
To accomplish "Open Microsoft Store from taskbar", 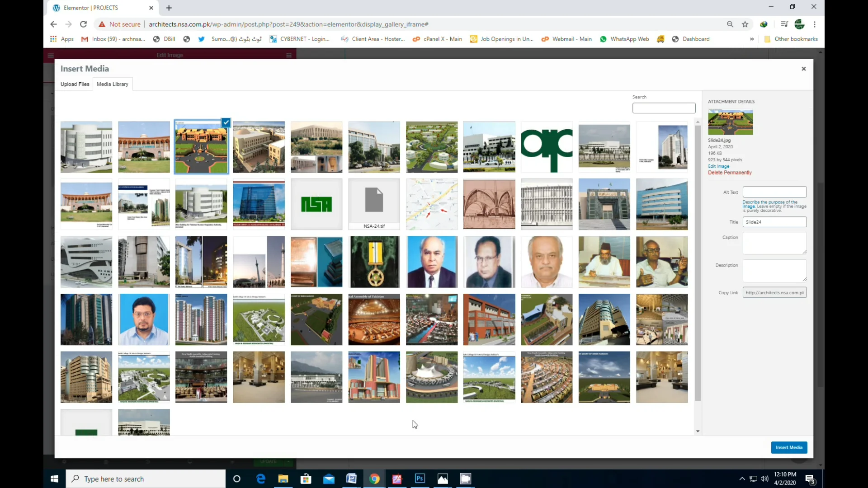I will coord(306,479).
